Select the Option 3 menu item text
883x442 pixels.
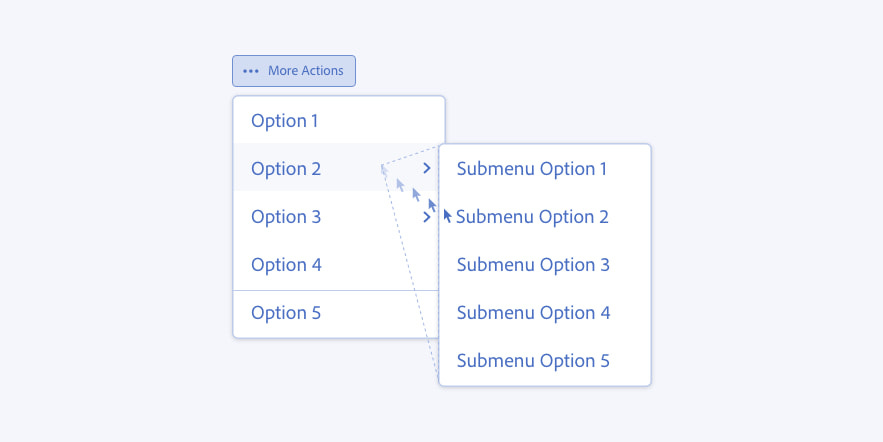(x=286, y=217)
